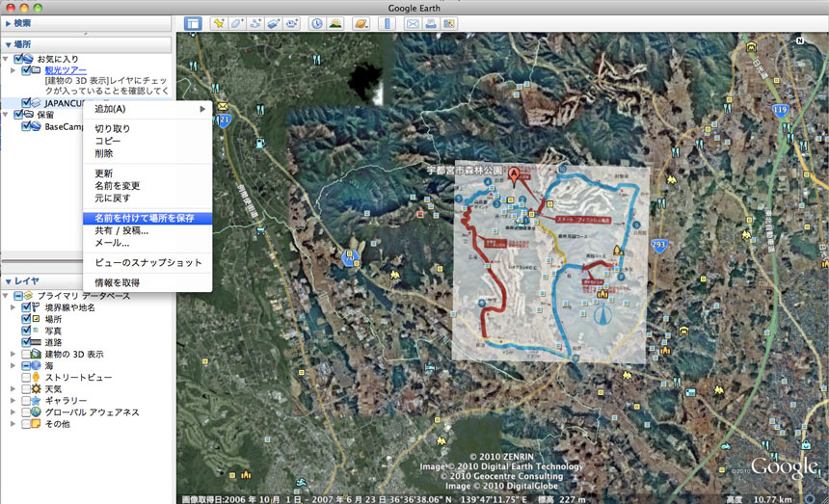Viewport: 829px width, 504px height.
Task: Click the JAPANCUP overlay layer icon
Action: (x=36, y=103)
